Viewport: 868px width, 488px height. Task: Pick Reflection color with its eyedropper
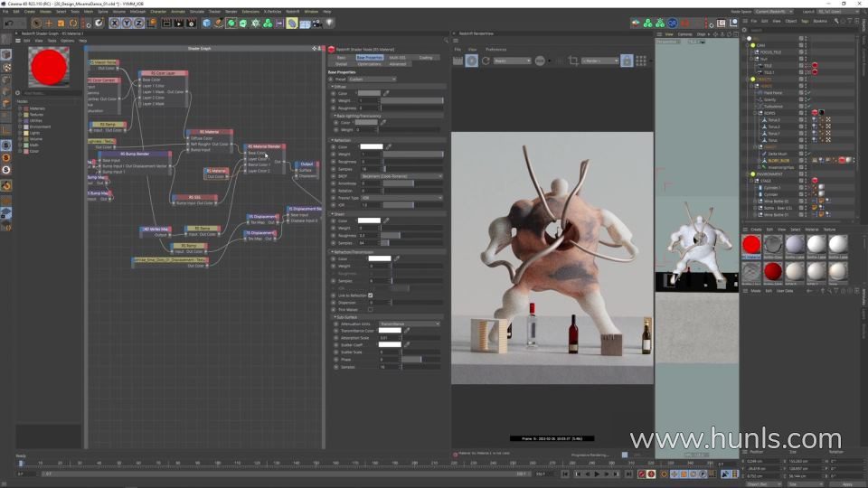pyautogui.click(x=389, y=147)
